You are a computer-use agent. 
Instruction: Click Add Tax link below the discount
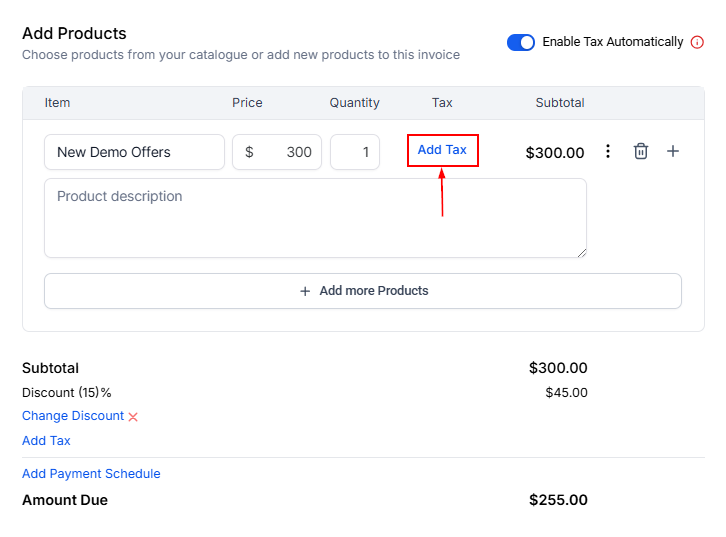pos(46,441)
